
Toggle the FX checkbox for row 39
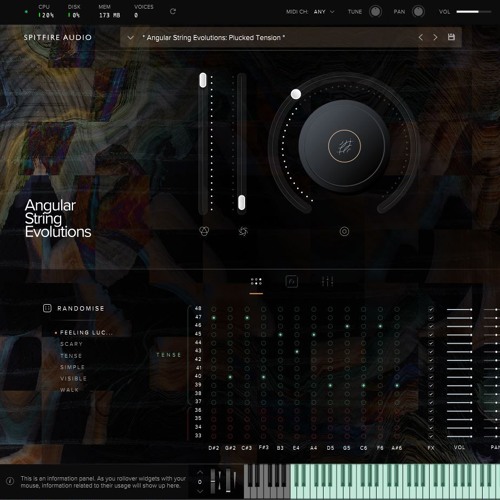click(431, 385)
